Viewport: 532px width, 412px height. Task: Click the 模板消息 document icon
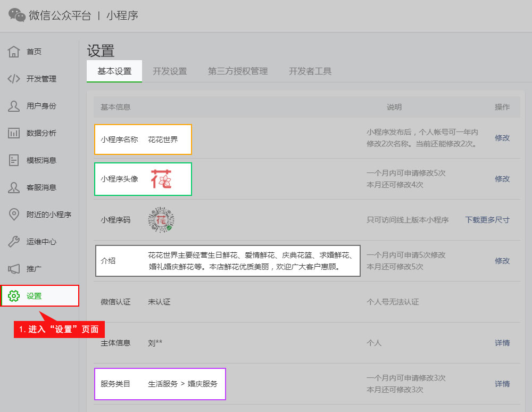coord(14,160)
